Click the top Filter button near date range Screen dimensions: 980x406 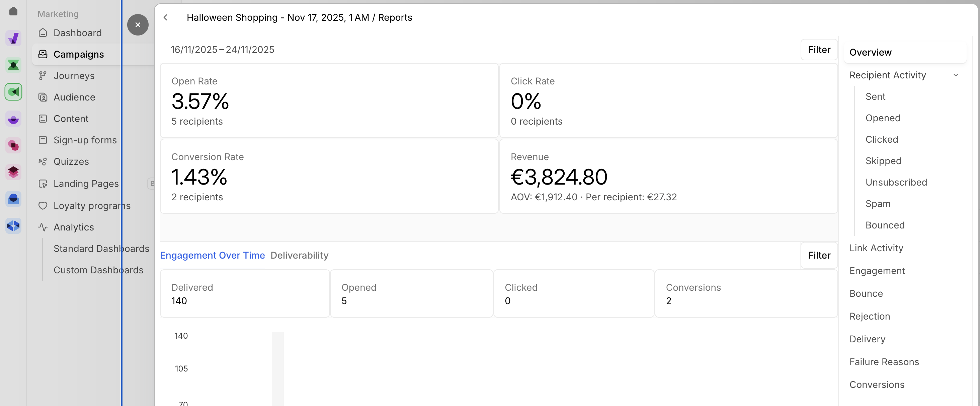tap(819, 50)
